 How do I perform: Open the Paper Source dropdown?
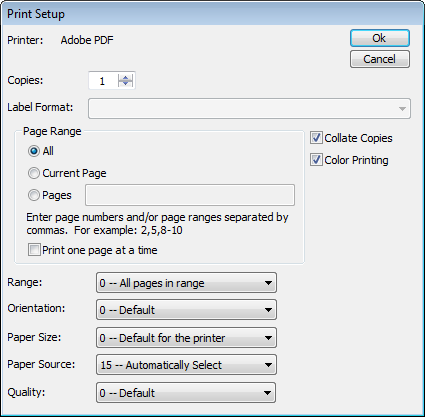click(x=186, y=365)
